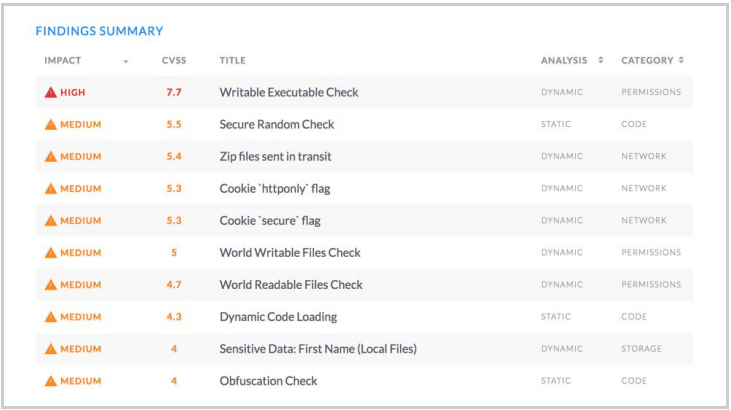The height and width of the screenshot is (410, 731).
Task: Click the Impact column header label
Action: [x=62, y=60]
